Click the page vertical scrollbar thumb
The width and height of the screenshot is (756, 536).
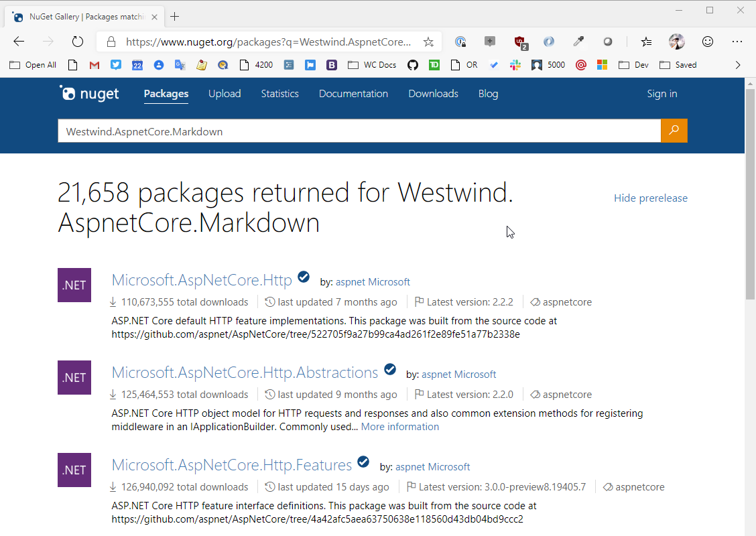click(750, 194)
